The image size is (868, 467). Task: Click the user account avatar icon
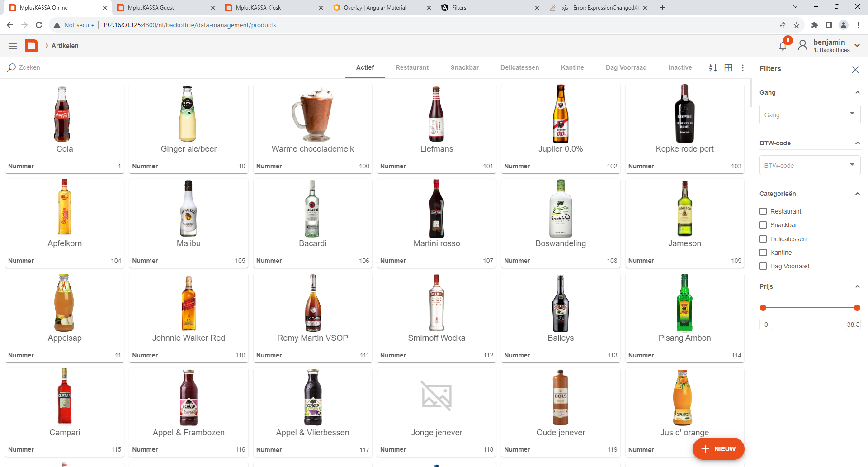point(802,45)
